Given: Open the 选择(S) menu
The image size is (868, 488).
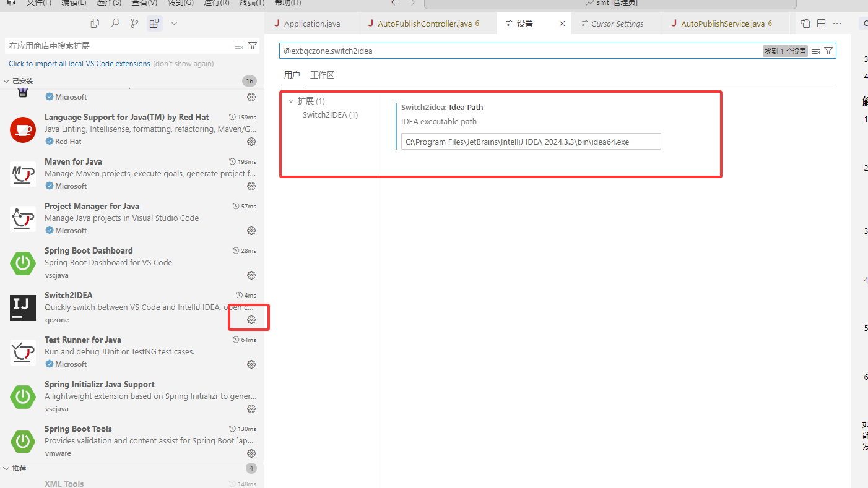Looking at the screenshot, I should pyautogui.click(x=109, y=2).
